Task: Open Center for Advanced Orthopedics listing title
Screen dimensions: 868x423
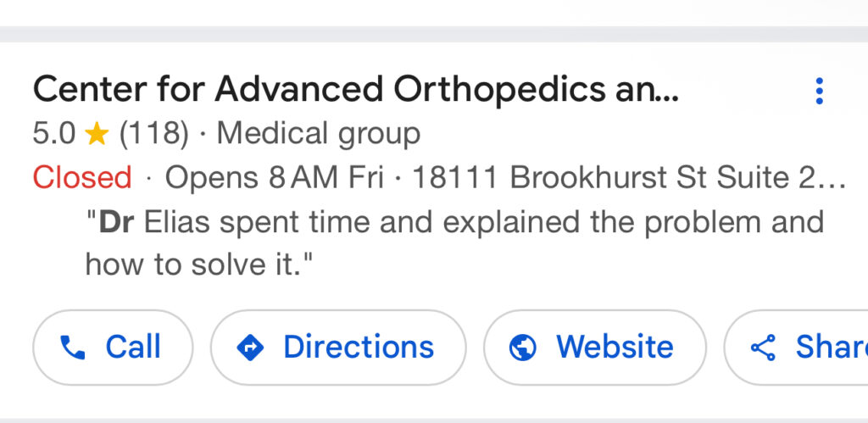Action: pyautogui.click(x=356, y=89)
